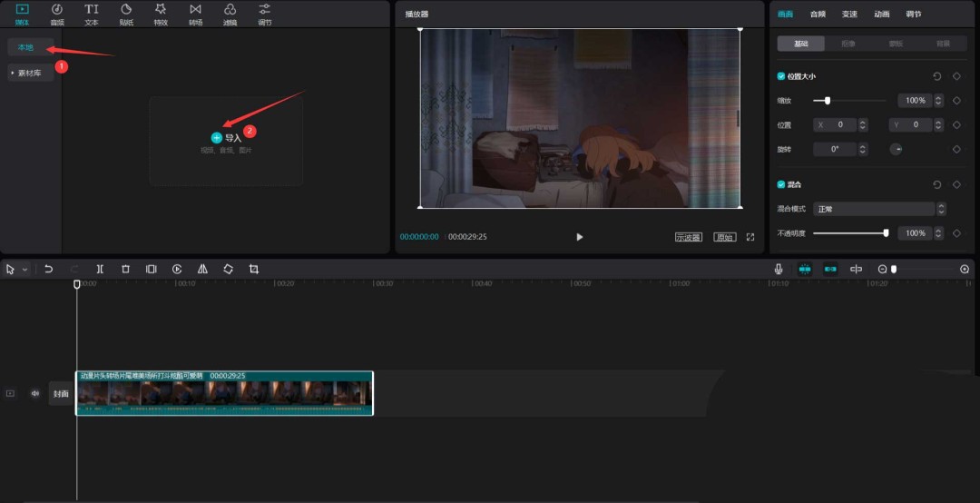
Task: Switch to the 动画 tab
Action: pyautogui.click(x=881, y=14)
